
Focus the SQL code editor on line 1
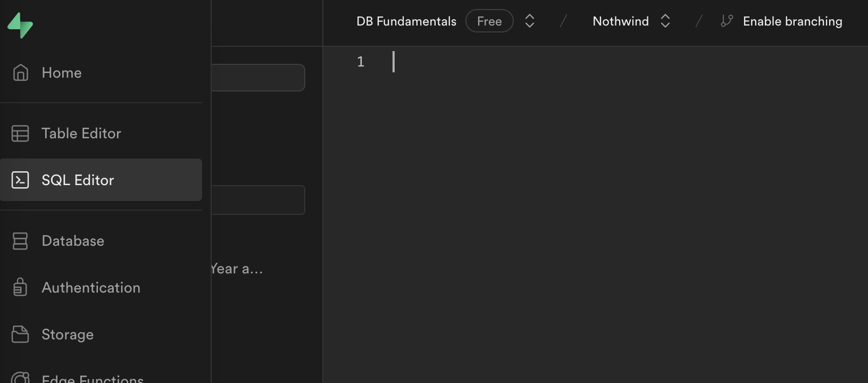(x=585, y=62)
